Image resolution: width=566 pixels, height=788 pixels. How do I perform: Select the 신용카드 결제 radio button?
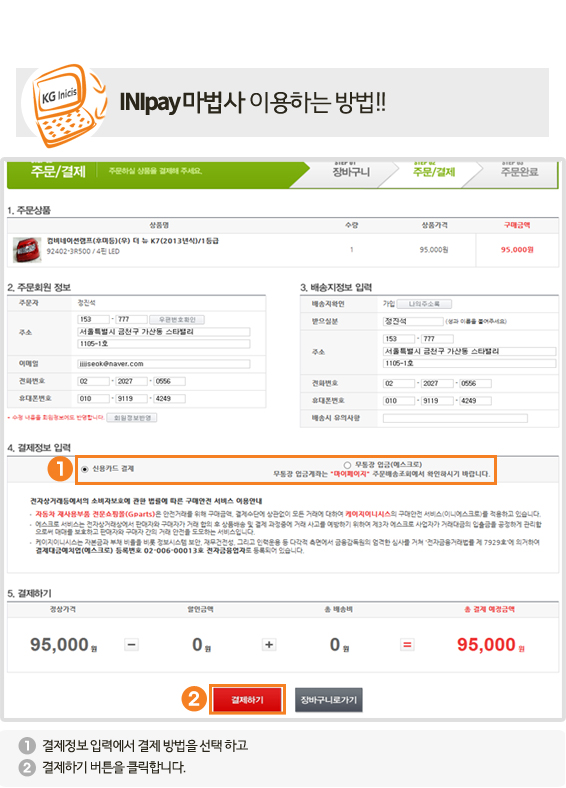tap(84, 469)
